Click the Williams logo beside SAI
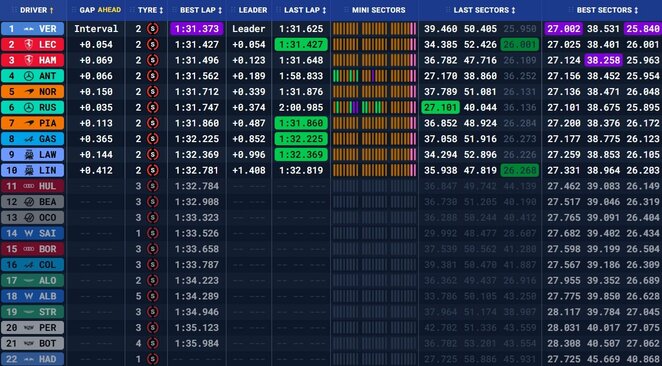Image resolution: width=662 pixels, height=366 pixels. point(29,233)
